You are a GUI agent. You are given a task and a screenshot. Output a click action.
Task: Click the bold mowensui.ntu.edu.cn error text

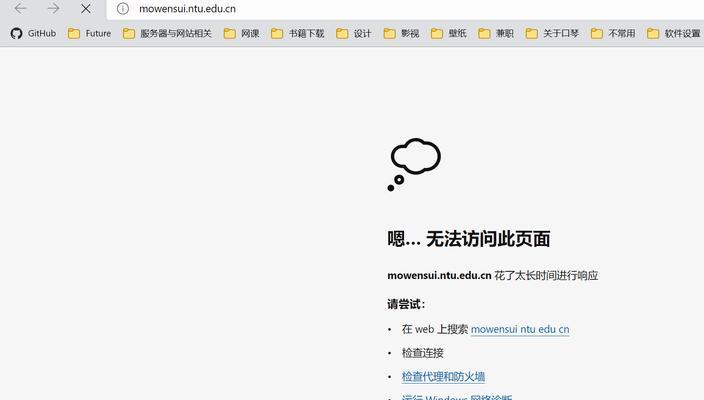[439, 275]
